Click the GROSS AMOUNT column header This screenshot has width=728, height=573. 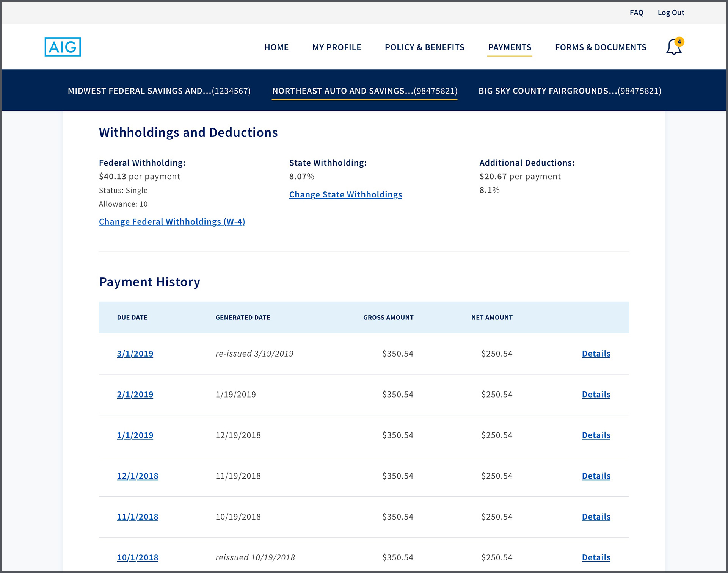click(388, 318)
